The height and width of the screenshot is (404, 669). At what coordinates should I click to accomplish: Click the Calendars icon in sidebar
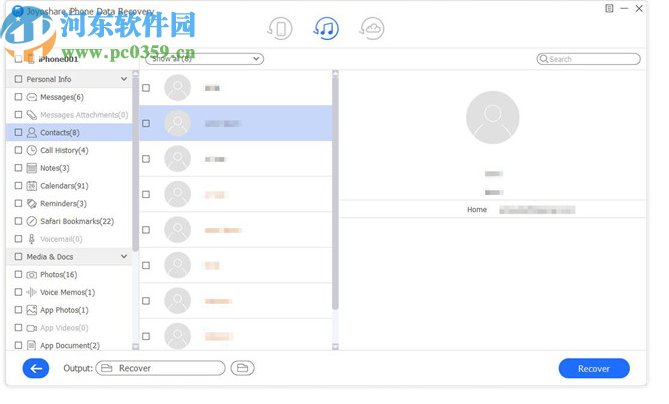click(x=32, y=186)
